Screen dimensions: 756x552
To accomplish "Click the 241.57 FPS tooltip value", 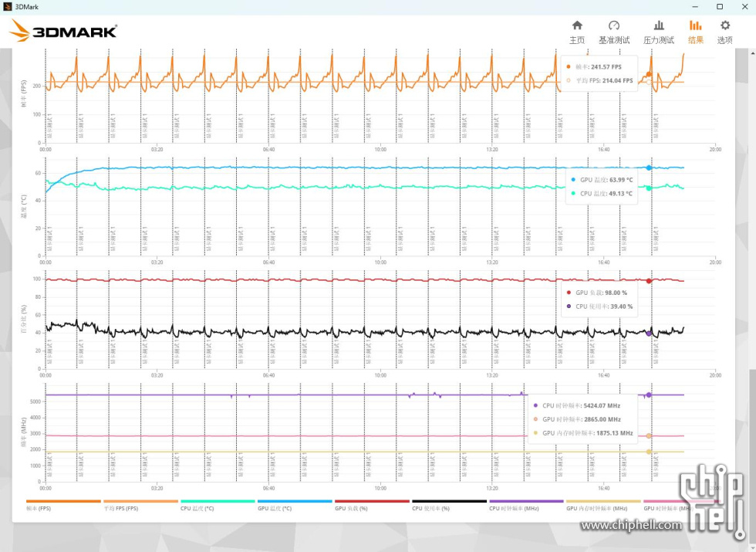I will click(x=606, y=67).
